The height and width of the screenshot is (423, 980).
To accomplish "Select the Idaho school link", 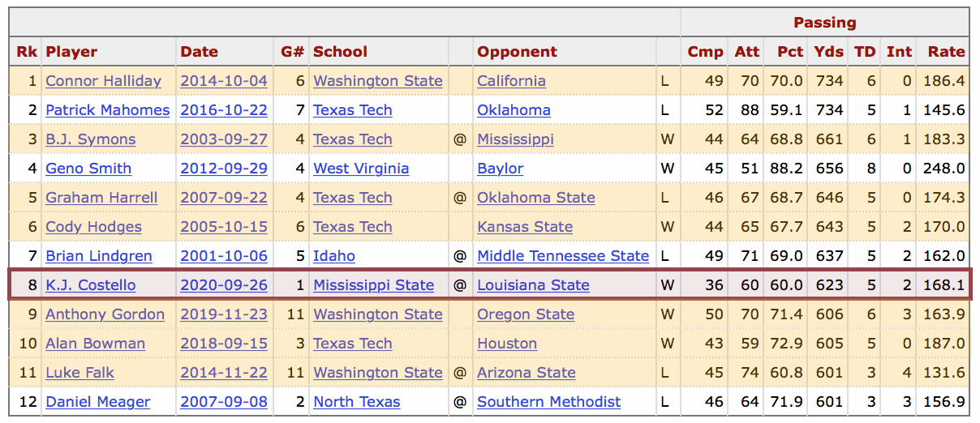I will tap(334, 256).
